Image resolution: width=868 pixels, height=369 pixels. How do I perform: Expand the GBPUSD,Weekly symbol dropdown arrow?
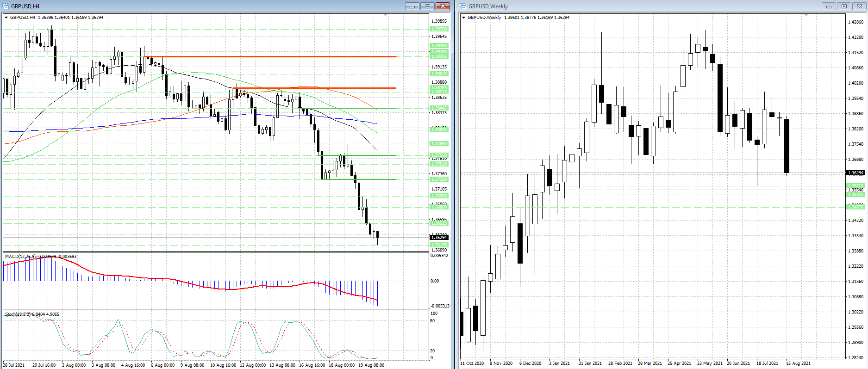point(464,18)
